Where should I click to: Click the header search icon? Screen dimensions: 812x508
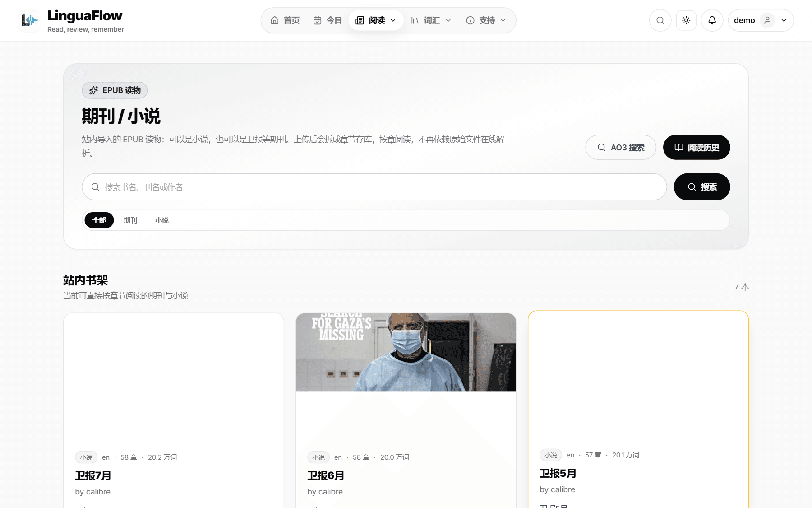click(660, 20)
